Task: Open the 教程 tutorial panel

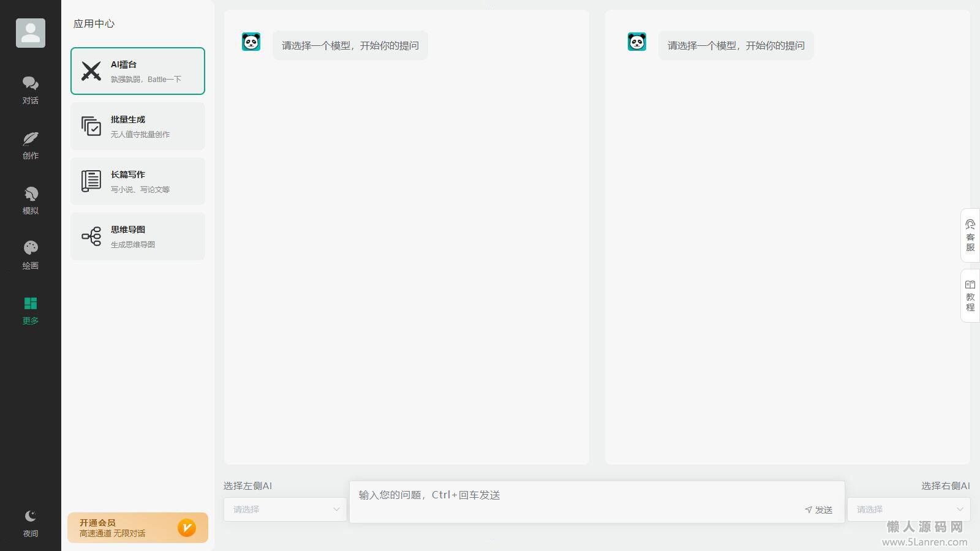Action: [970, 296]
